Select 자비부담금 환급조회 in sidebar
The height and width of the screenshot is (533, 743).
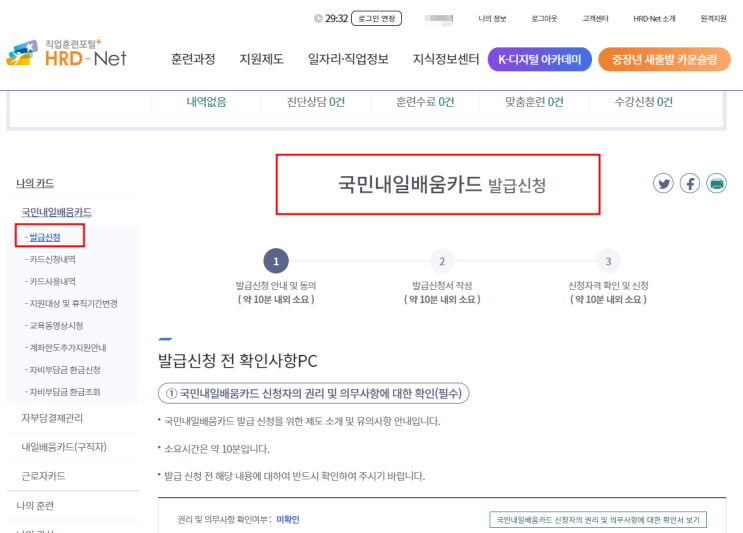pyautogui.click(x=64, y=392)
